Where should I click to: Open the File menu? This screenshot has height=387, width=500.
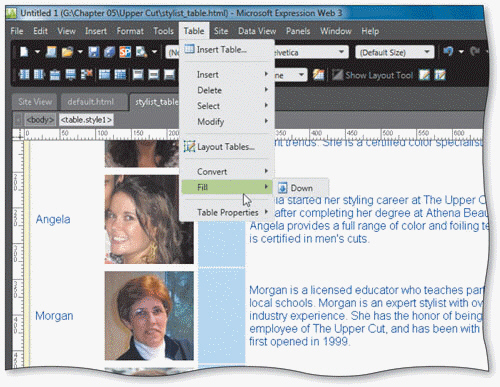(x=17, y=31)
